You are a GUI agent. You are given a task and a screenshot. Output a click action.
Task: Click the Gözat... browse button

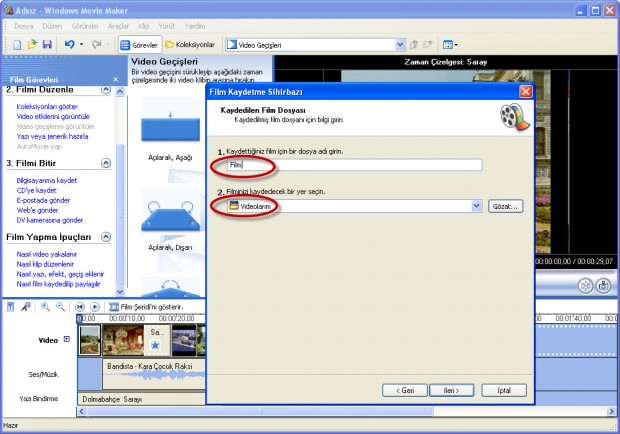click(505, 206)
